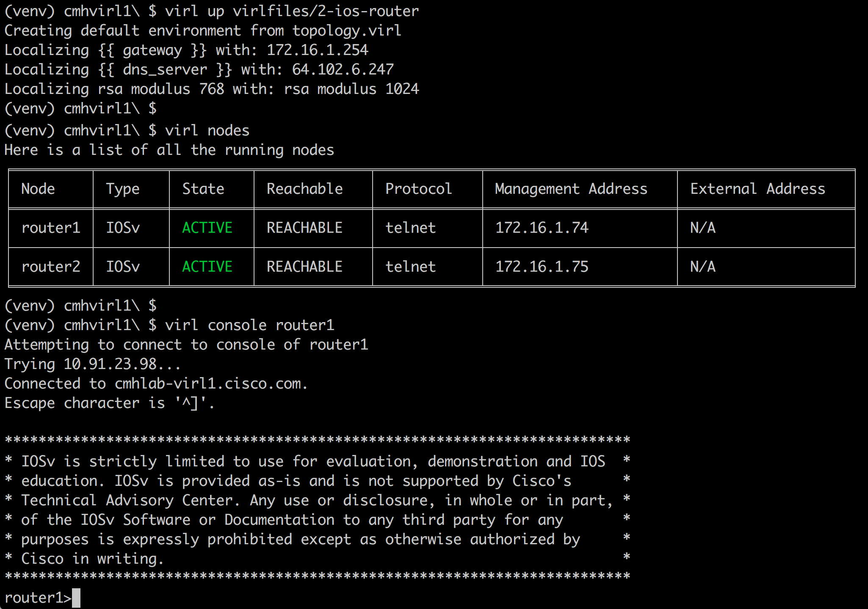Click the 172.16.1.75 management address
The image size is (868, 609).
click(x=542, y=267)
